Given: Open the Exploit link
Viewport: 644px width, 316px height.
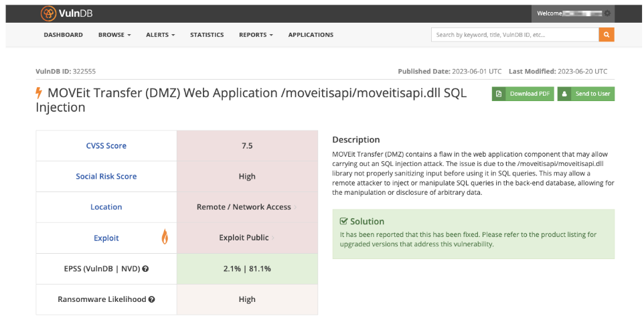Looking at the screenshot, I should click(106, 238).
